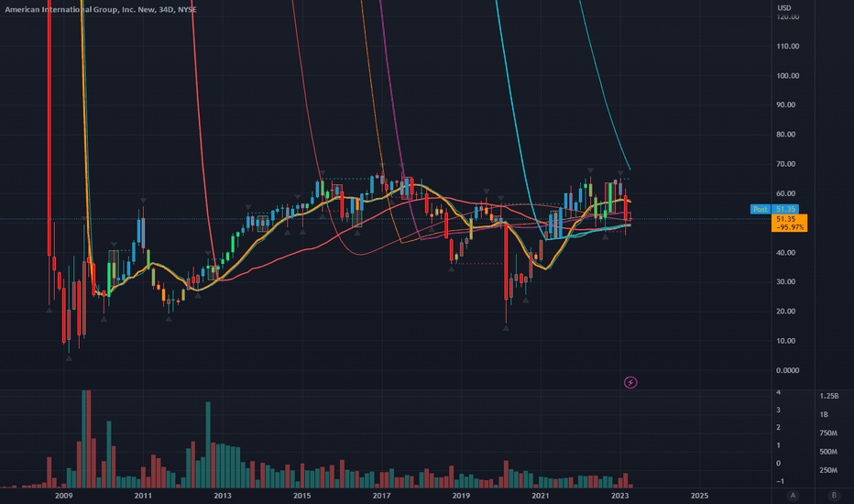The image size is (854, 504).
Task: Click the 60.00 price axis label
Action: (785, 193)
